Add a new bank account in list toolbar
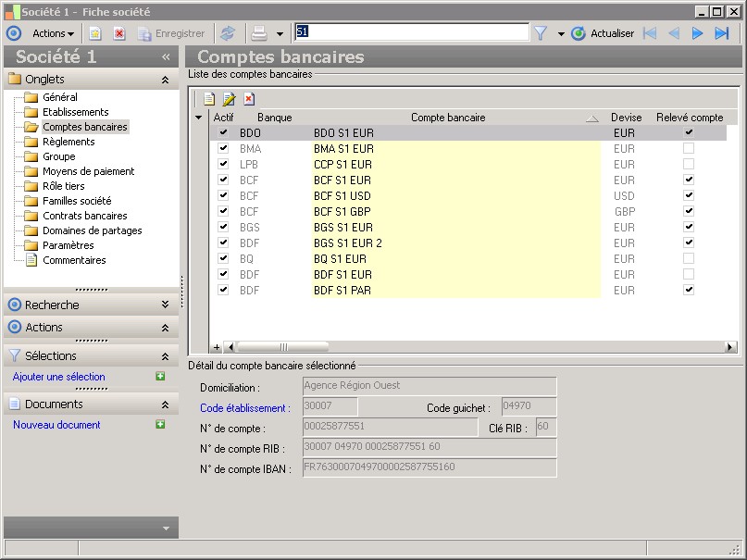 pos(209,99)
